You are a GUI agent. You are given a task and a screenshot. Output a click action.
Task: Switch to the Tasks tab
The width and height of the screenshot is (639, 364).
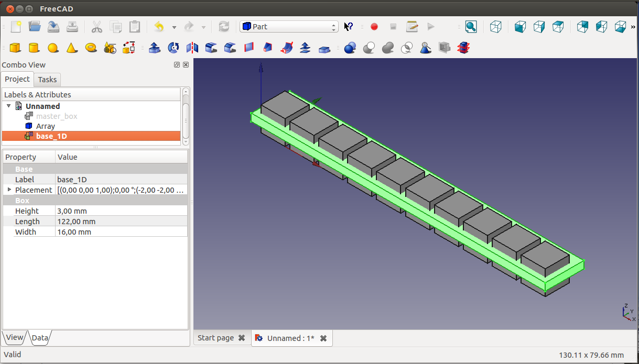pyautogui.click(x=47, y=80)
